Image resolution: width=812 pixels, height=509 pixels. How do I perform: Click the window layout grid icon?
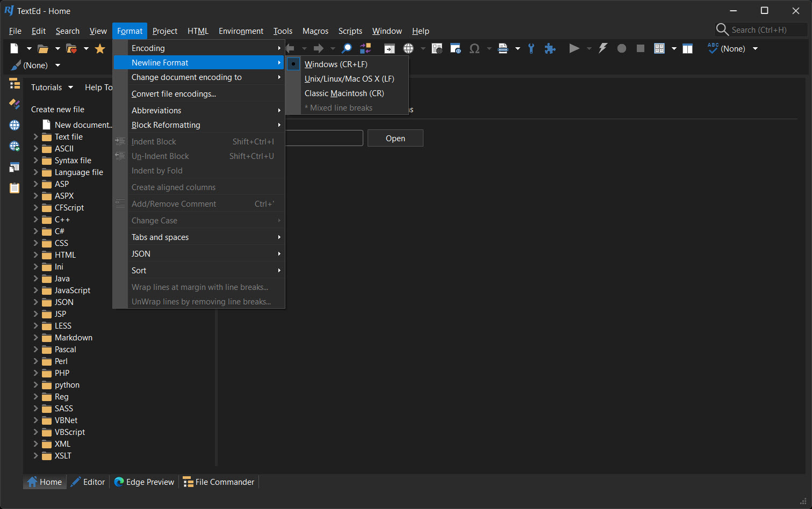pyautogui.click(x=659, y=49)
